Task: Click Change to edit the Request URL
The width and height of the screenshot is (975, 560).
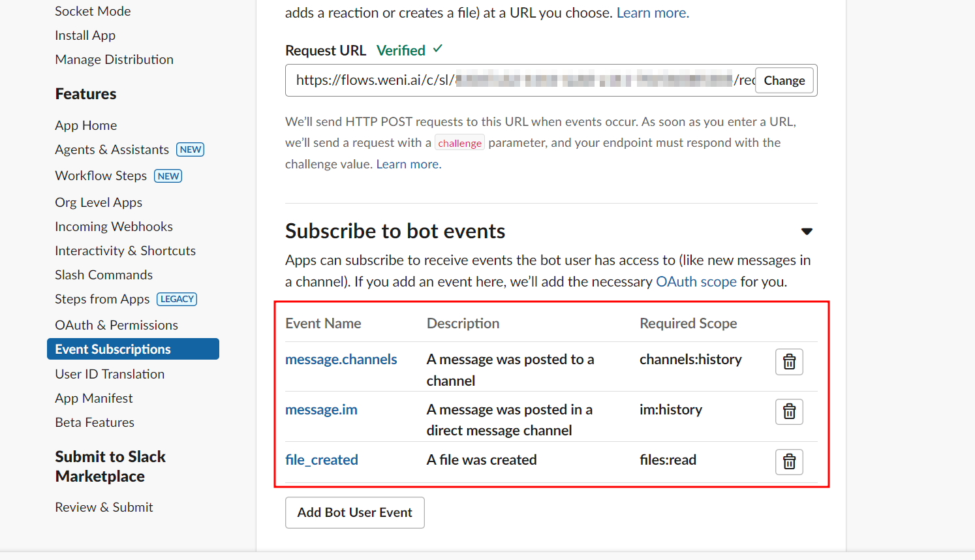Action: tap(784, 80)
